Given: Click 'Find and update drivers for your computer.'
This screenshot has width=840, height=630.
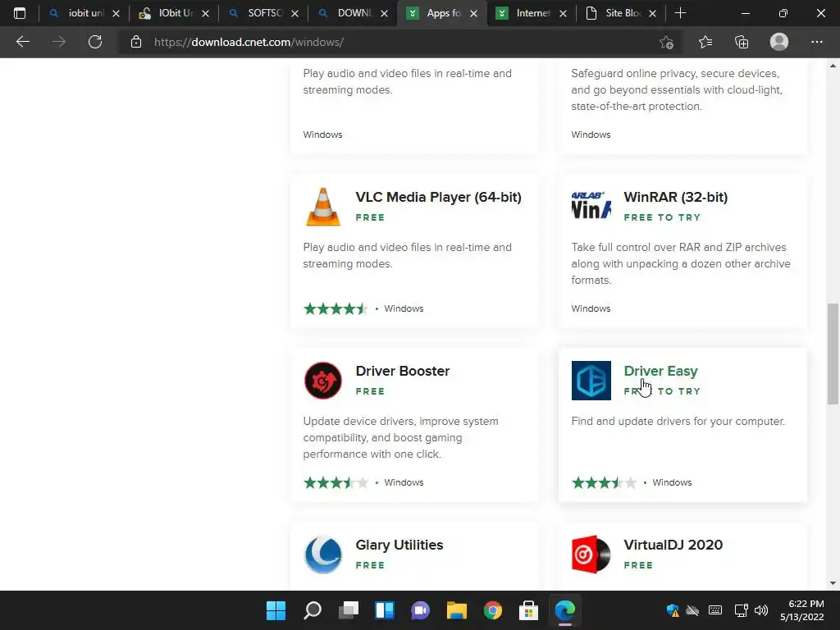Looking at the screenshot, I should (x=678, y=421).
